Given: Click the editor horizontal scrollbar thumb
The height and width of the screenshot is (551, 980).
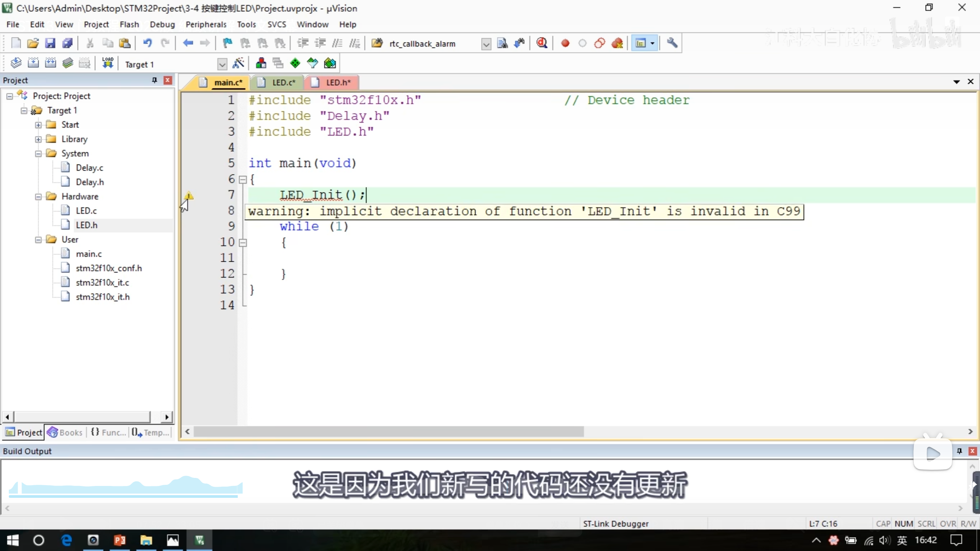Looking at the screenshot, I should pyautogui.click(x=389, y=432).
